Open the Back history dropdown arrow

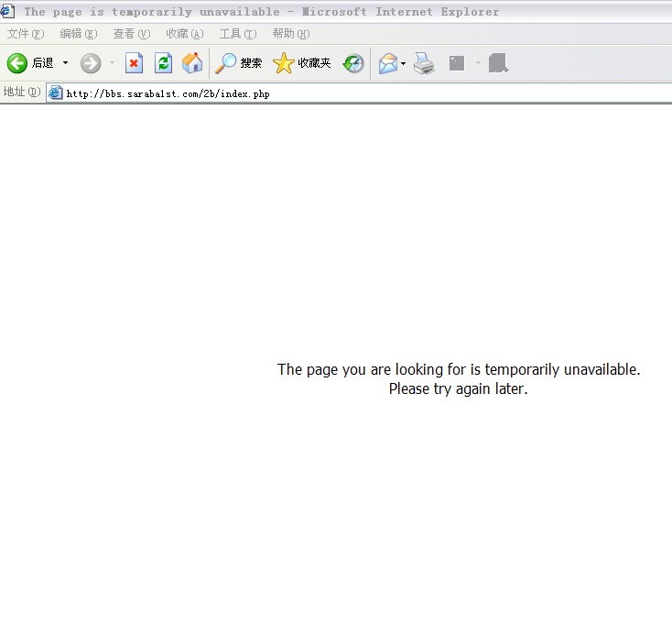tap(65, 63)
